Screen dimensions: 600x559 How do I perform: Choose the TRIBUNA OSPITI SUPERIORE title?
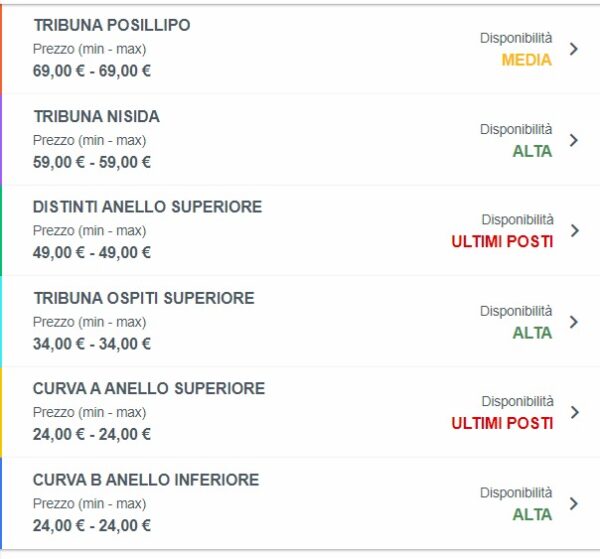[x=143, y=298]
